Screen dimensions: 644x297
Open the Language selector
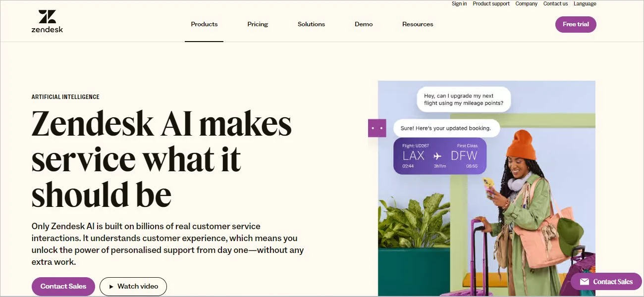pos(585,3)
